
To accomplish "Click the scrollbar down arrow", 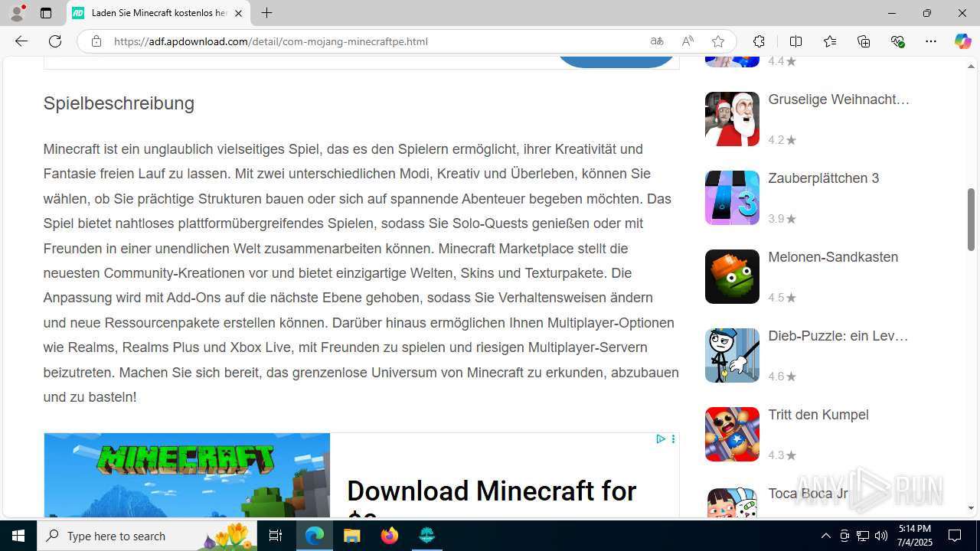I will [x=971, y=508].
